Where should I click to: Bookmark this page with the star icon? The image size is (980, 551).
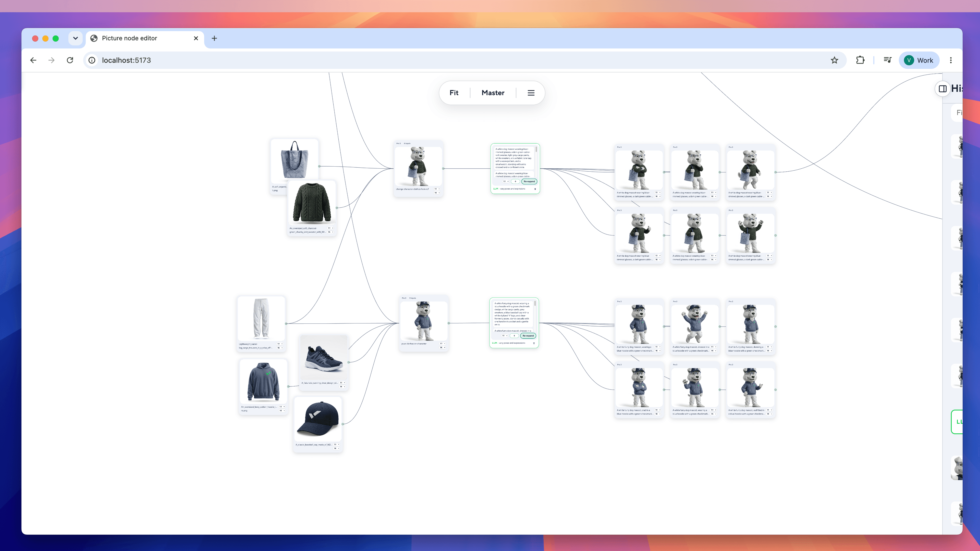pyautogui.click(x=834, y=60)
